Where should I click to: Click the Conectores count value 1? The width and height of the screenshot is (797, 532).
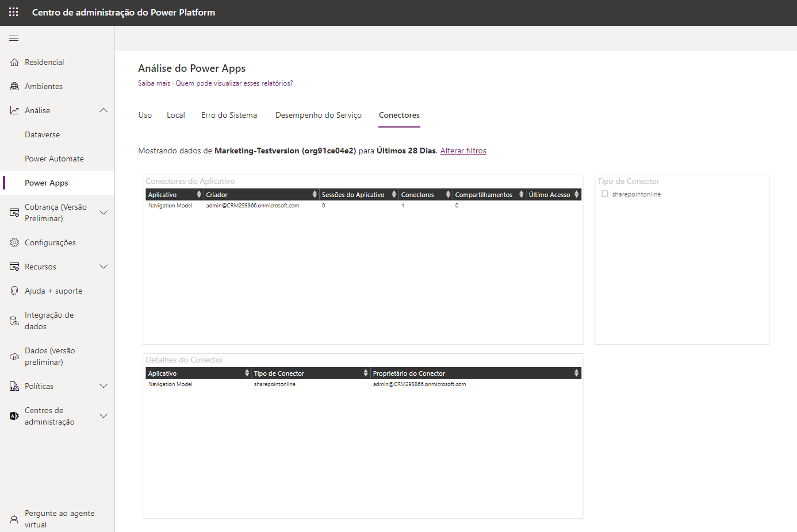(x=403, y=206)
